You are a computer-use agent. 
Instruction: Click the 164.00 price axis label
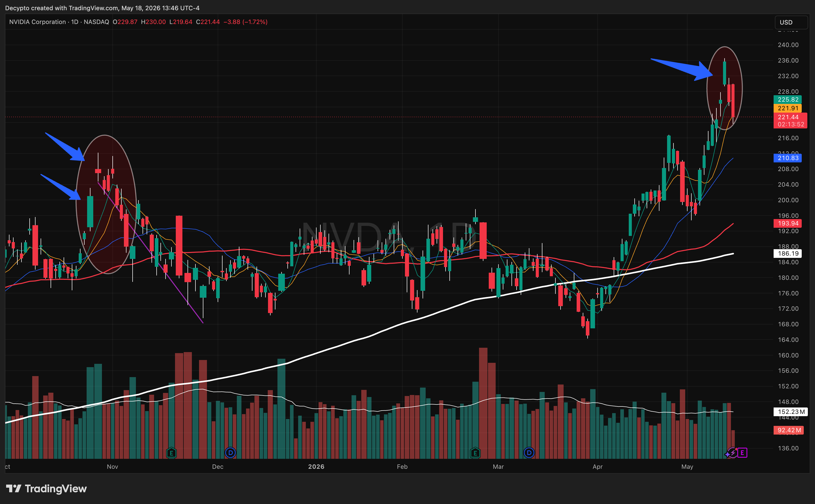pos(788,340)
